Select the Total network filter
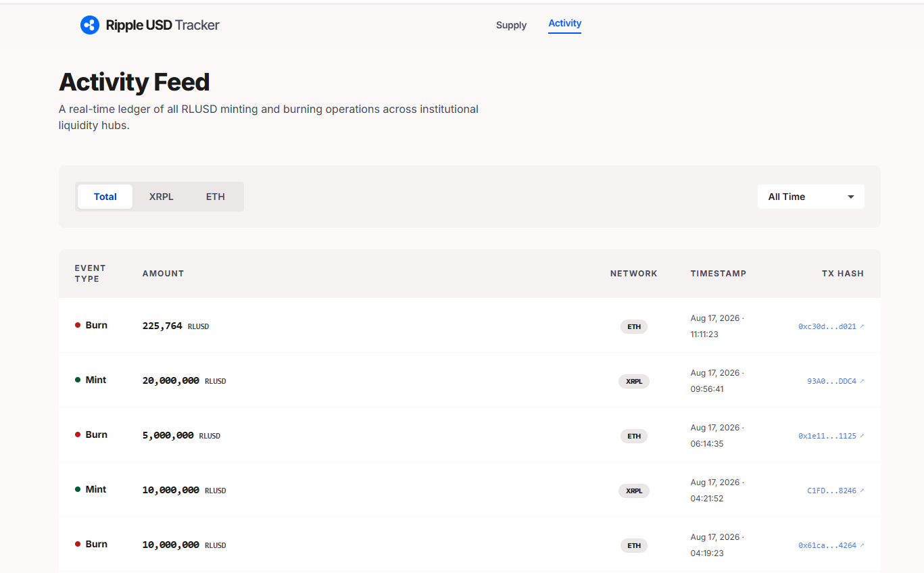 [x=105, y=197]
